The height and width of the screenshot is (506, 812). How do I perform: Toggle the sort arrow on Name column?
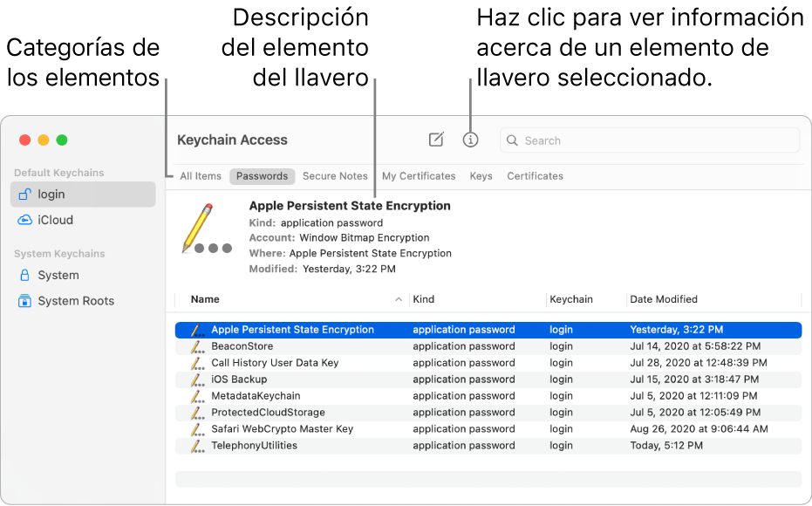(x=399, y=299)
